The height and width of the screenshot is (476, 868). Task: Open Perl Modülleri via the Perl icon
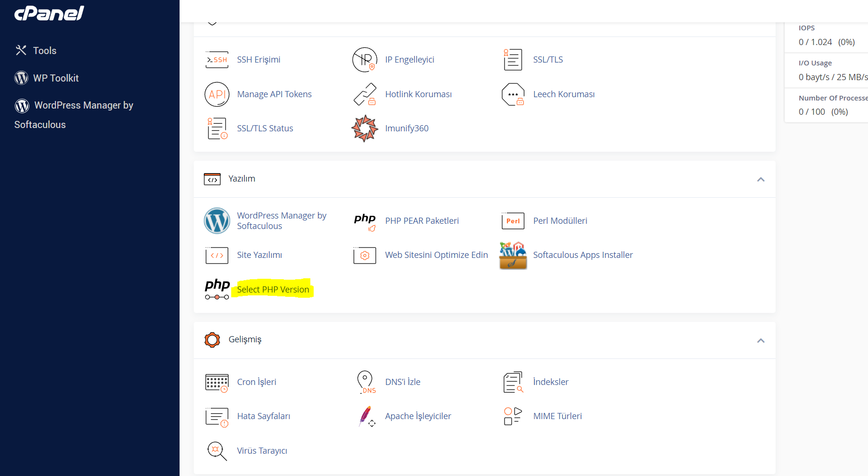pyautogui.click(x=512, y=220)
